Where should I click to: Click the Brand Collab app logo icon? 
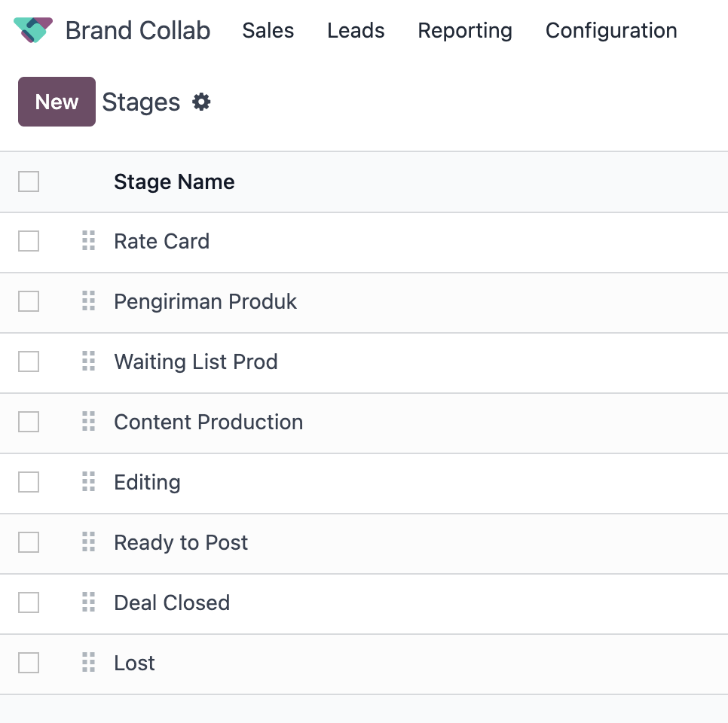tap(33, 30)
